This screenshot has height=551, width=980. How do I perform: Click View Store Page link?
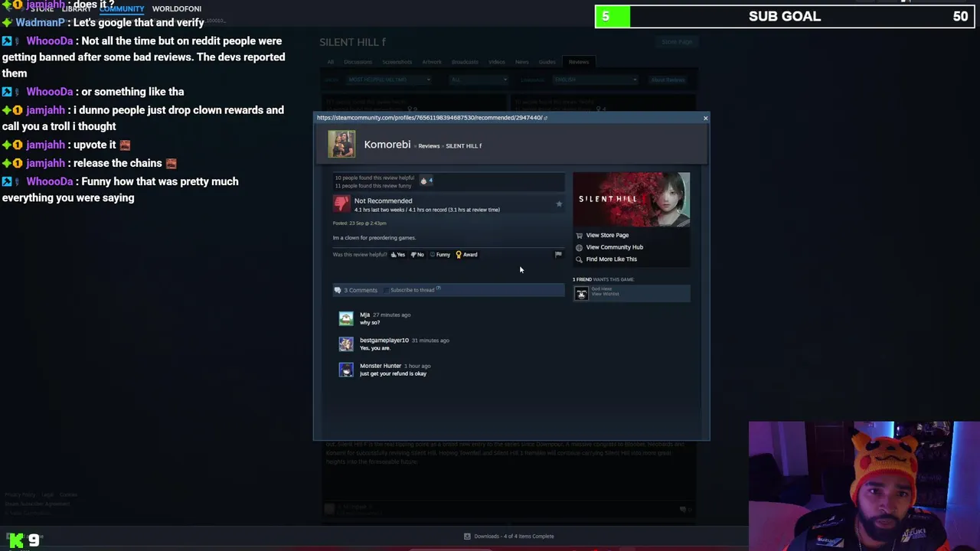pos(607,235)
